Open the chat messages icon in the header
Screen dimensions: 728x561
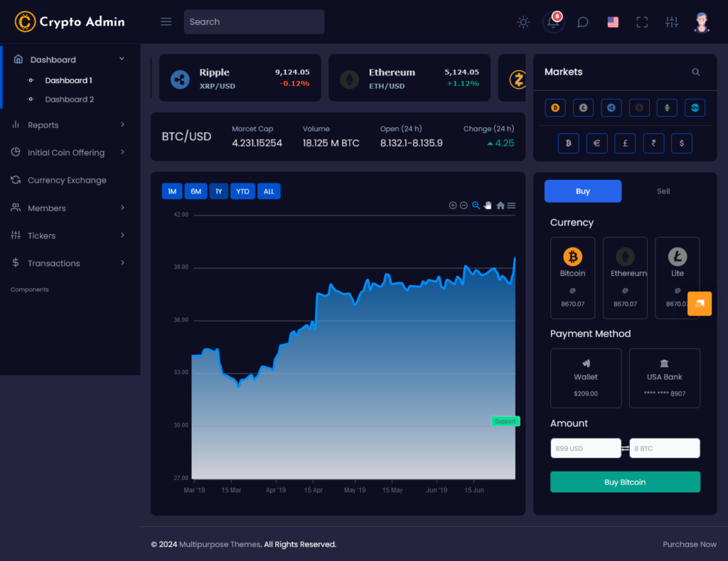[583, 22]
